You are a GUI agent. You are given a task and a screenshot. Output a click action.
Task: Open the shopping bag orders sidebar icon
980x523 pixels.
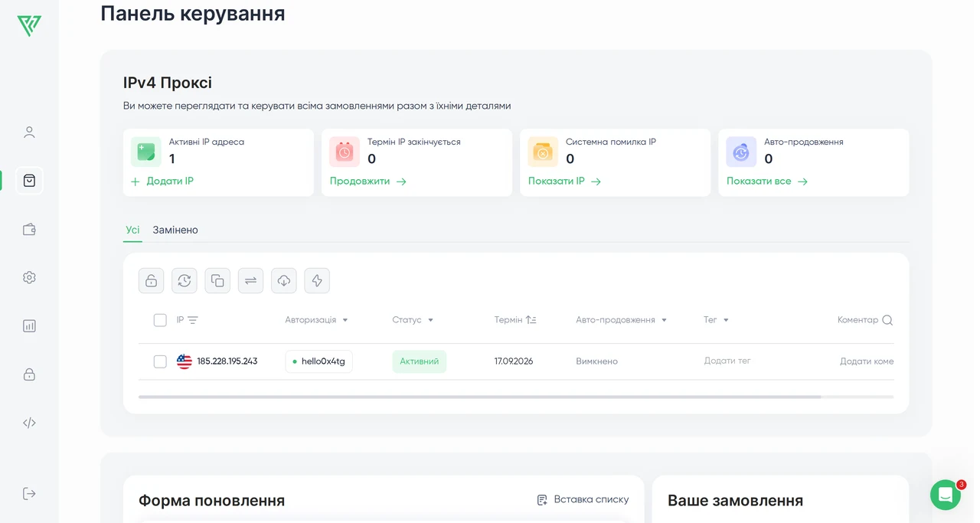pos(29,181)
